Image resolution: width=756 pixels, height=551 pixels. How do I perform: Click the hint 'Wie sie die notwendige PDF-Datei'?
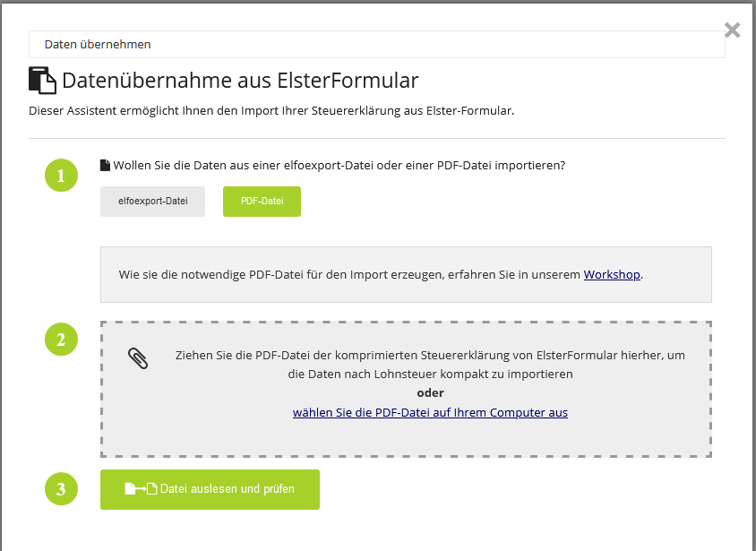click(x=211, y=275)
